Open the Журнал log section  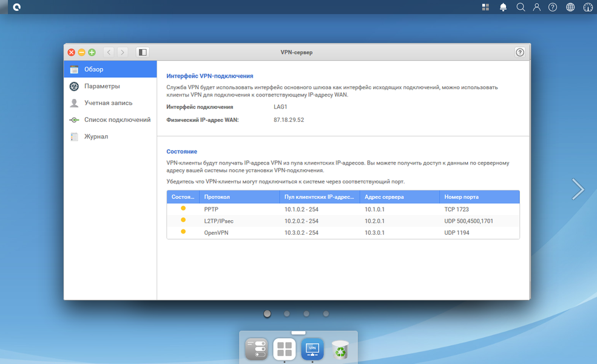(110, 136)
